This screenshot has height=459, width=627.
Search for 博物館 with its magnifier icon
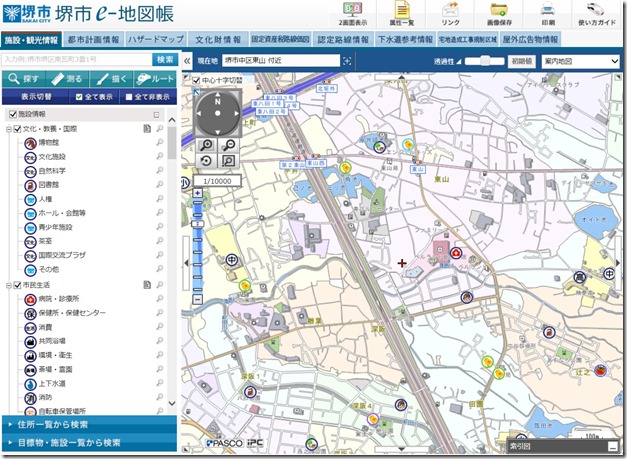coord(160,142)
